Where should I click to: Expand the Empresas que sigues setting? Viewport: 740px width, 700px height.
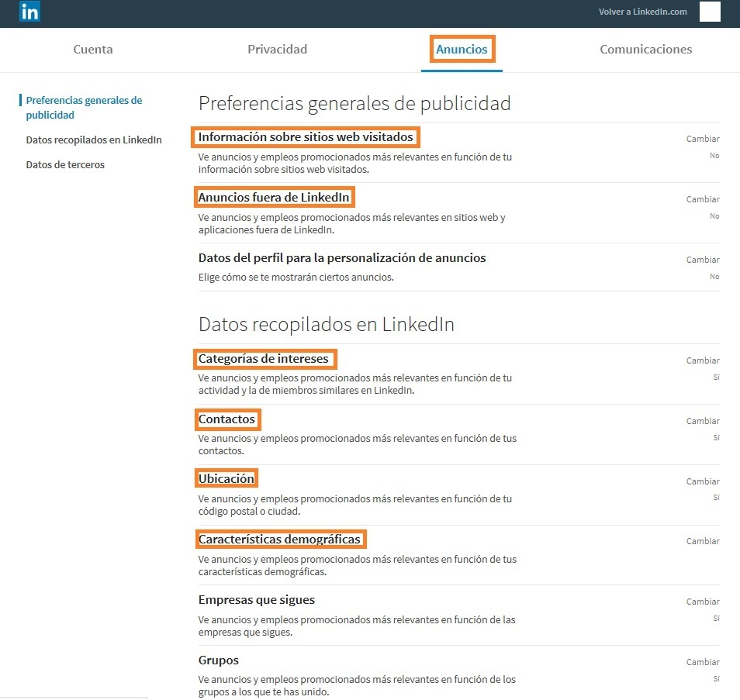256,599
